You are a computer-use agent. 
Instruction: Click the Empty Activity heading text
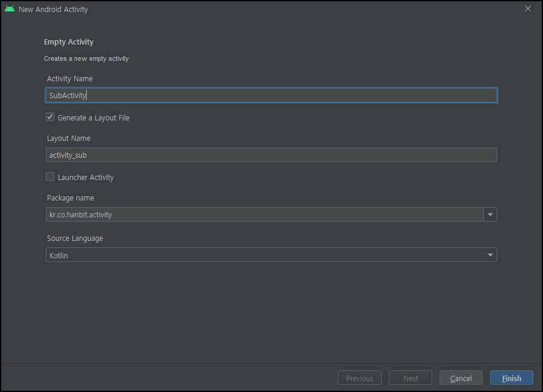69,42
